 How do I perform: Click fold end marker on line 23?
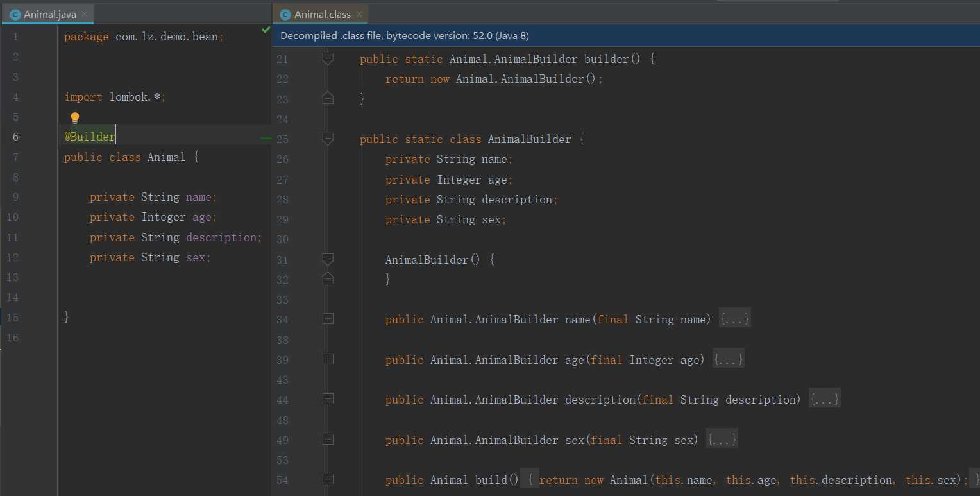328,99
